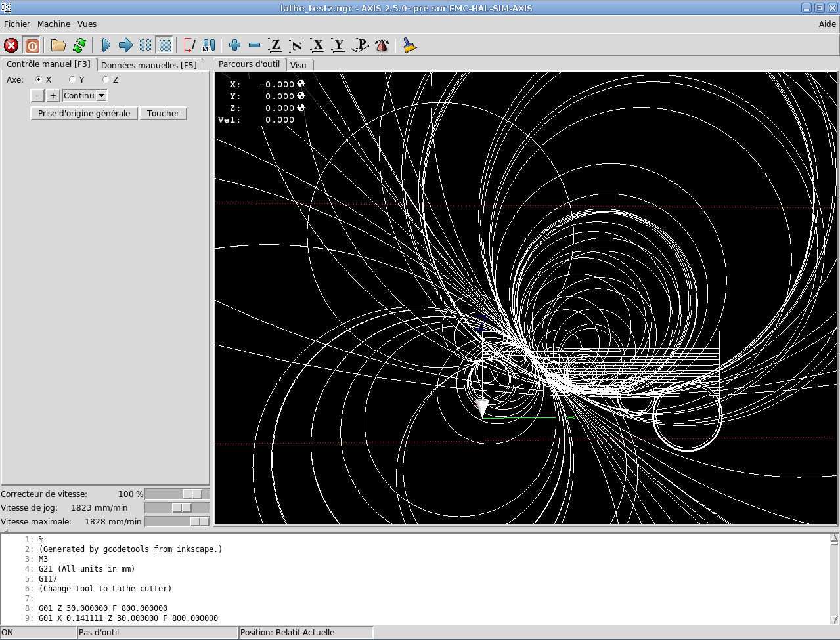
Task: Click the Toucher button
Action: click(x=163, y=114)
